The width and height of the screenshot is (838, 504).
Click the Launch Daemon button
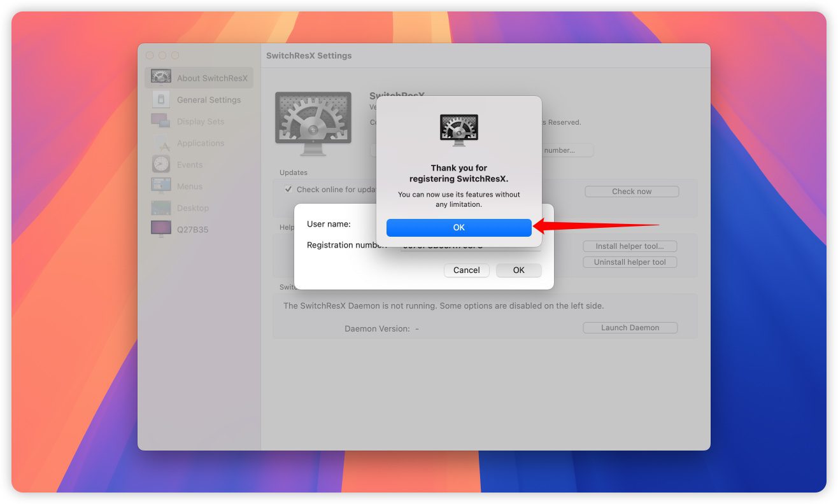point(630,328)
